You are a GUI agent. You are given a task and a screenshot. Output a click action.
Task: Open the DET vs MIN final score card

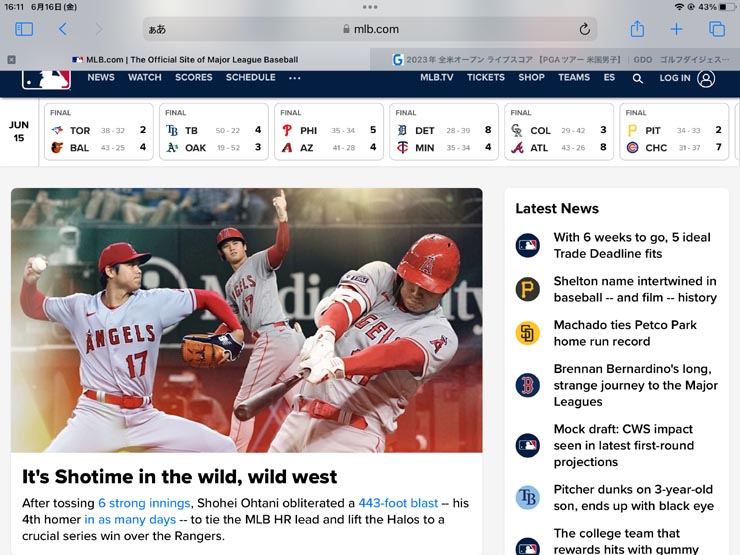click(444, 132)
